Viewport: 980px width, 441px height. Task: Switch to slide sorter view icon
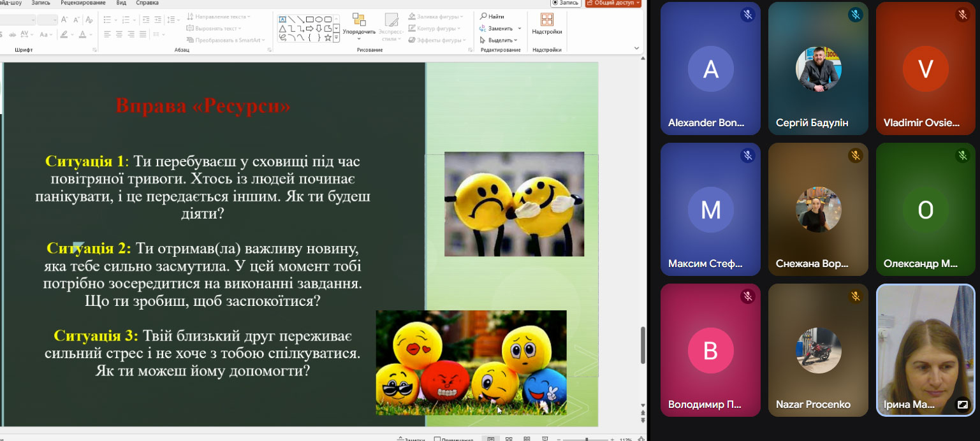click(508, 439)
